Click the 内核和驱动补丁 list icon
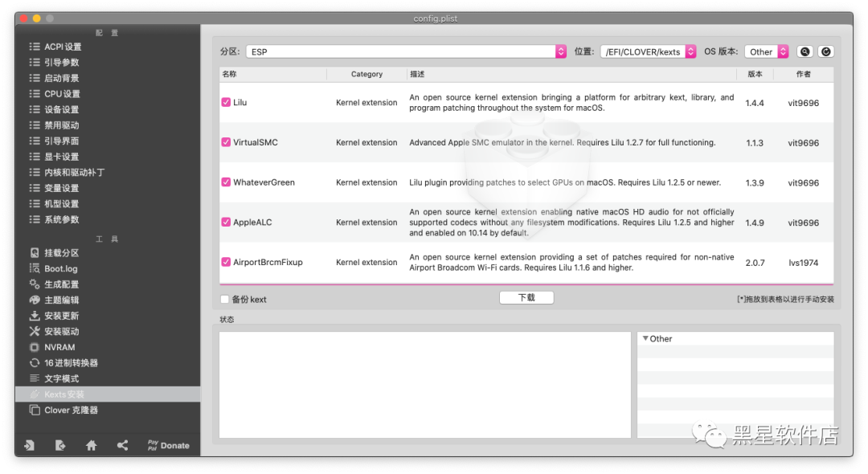The width and height of the screenshot is (868, 474). (35, 172)
